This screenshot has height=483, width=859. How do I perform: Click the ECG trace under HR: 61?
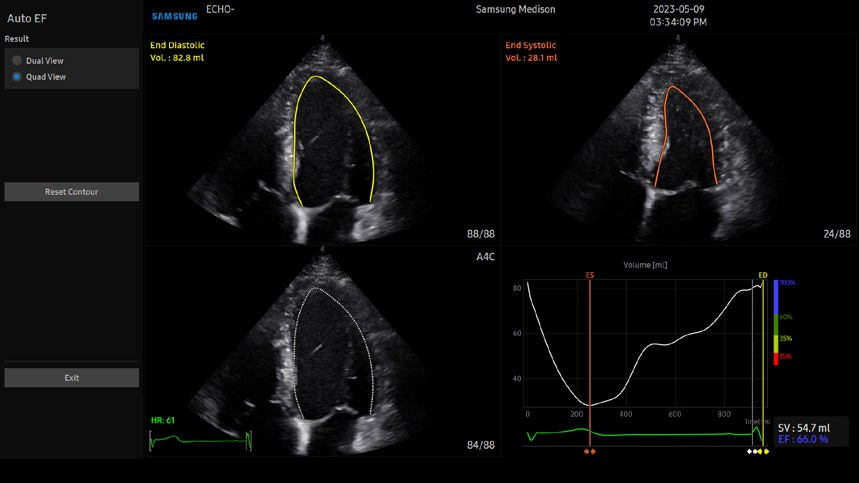click(x=201, y=440)
